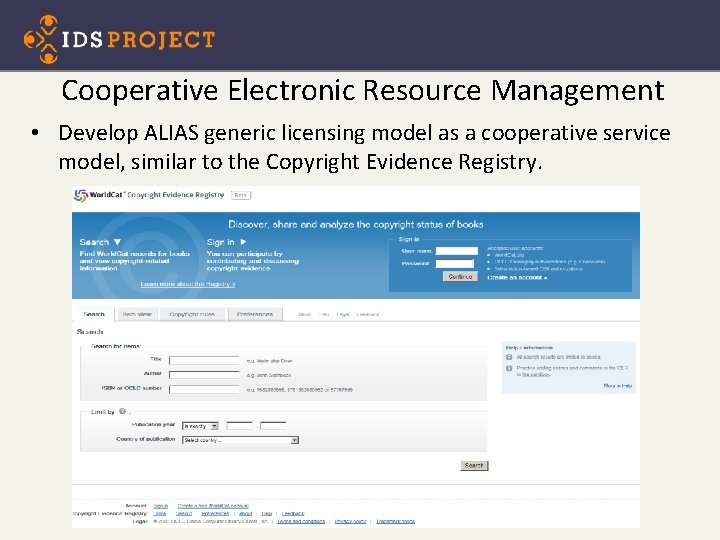
Task: Open the About link next to the tabs
Action: click(305, 315)
